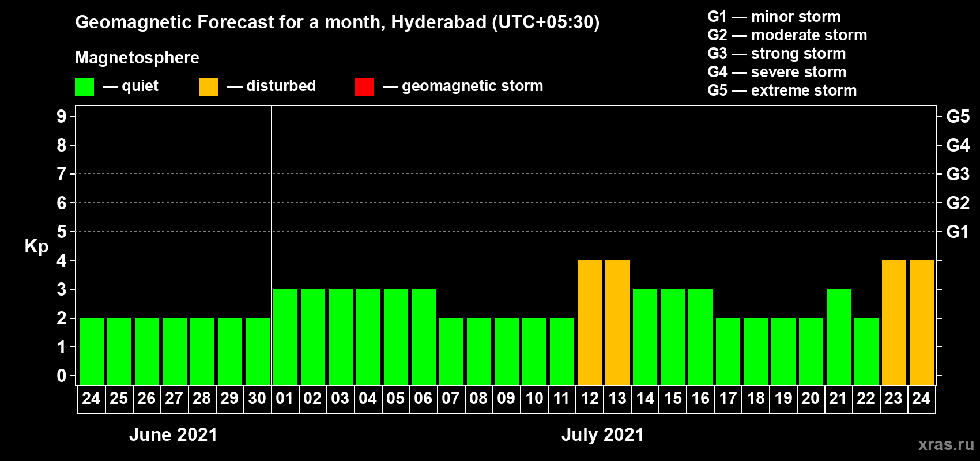Click the G1 right-axis label
The image size is (980, 461).
(958, 232)
